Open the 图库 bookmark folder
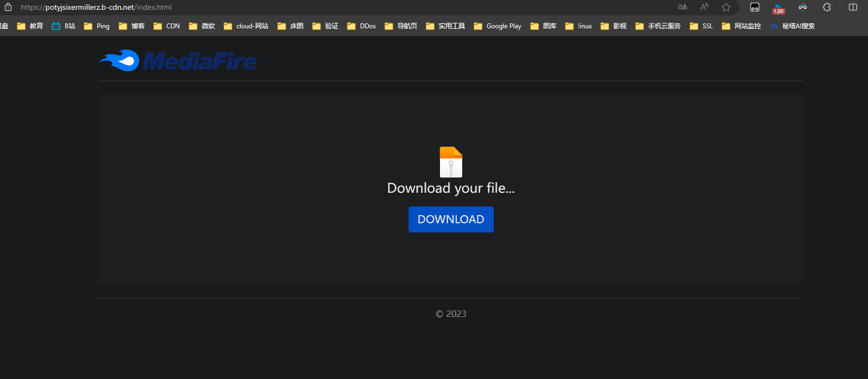This screenshot has height=379, width=868. coord(543,26)
